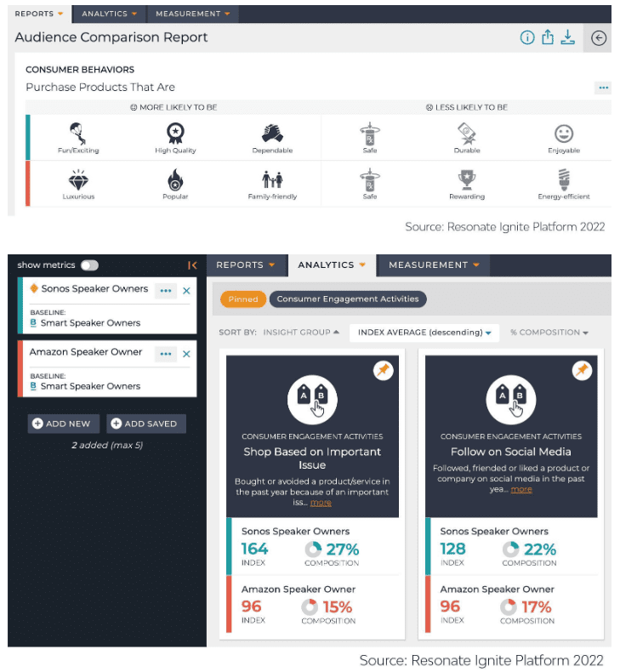Open Reports dropdown in top report bar
This screenshot has width=620, height=672.
click(39, 14)
